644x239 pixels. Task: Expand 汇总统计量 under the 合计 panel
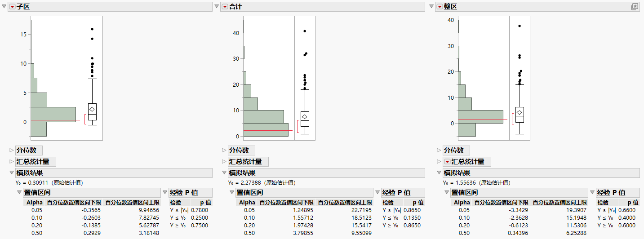click(224, 162)
